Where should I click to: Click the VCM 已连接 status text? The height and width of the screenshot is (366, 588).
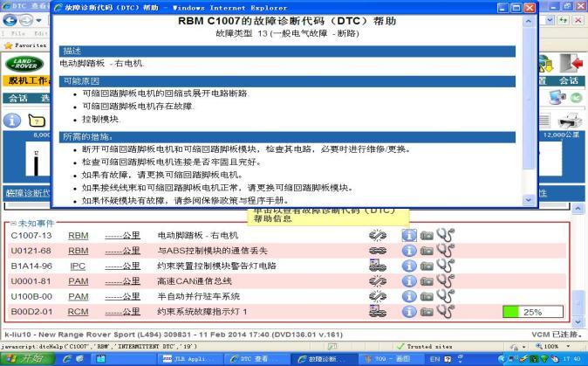[557, 335]
